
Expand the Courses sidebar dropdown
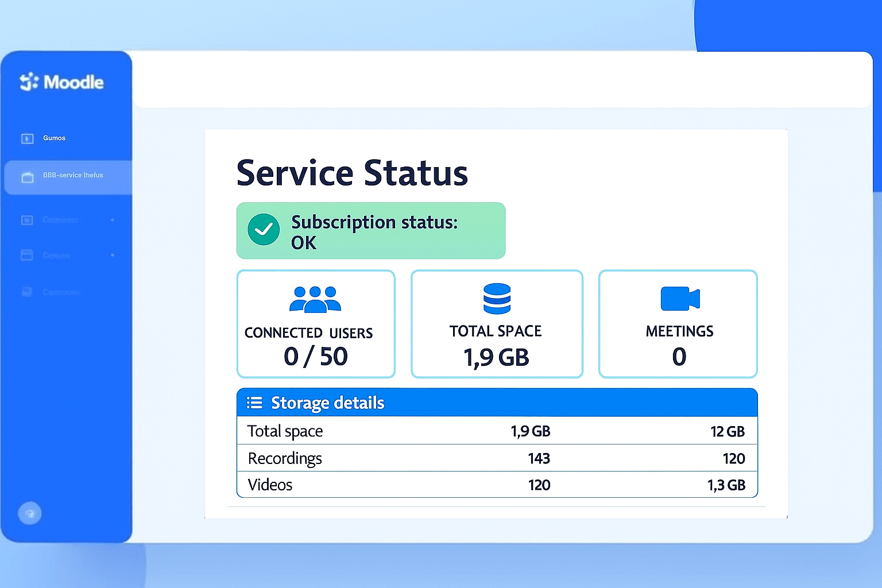click(113, 220)
